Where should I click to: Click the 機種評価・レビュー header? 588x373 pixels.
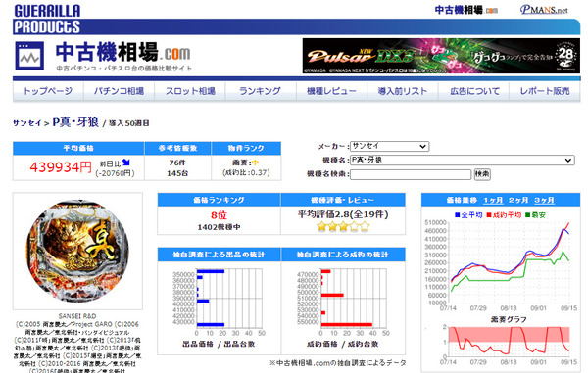[343, 200]
